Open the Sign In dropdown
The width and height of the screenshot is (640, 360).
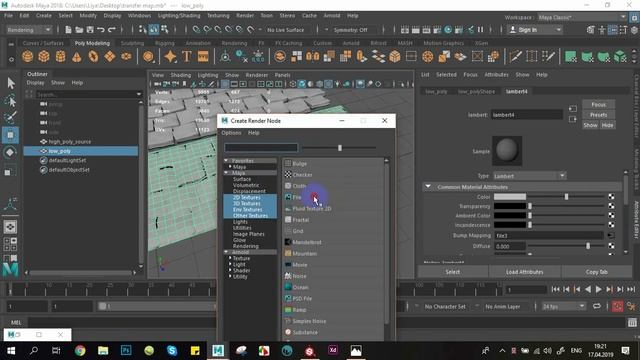pyautogui.click(x=534, y=30)
